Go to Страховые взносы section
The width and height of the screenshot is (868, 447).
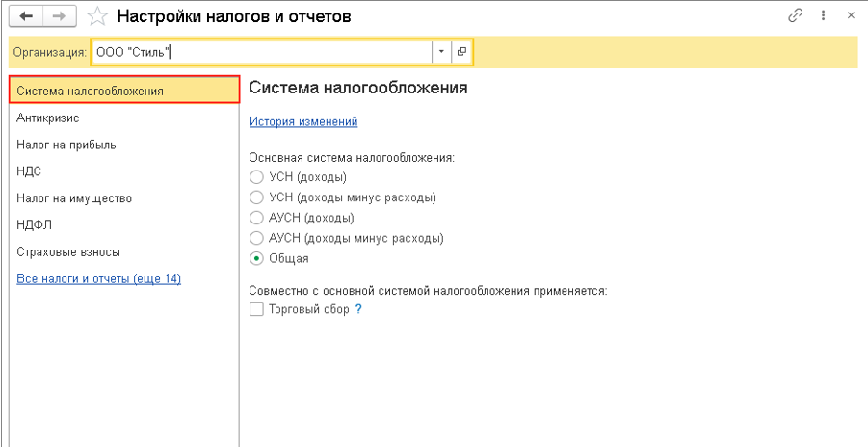coord(68,251)
